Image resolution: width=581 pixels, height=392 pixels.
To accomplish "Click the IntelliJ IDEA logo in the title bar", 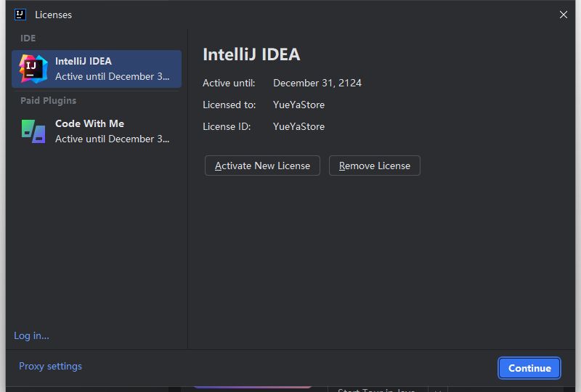I will coord(20,15).
